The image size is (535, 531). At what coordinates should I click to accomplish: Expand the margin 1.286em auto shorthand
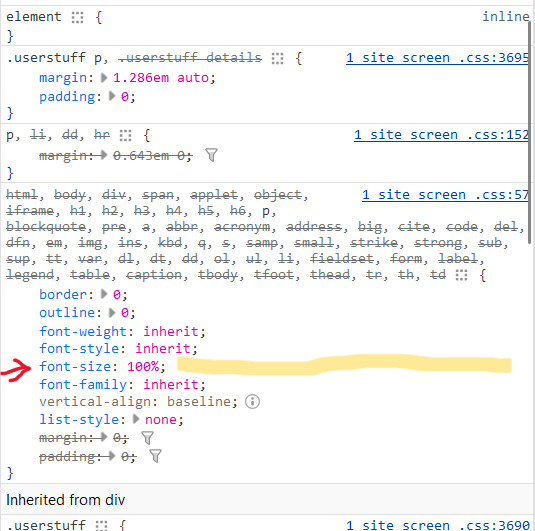104,78
